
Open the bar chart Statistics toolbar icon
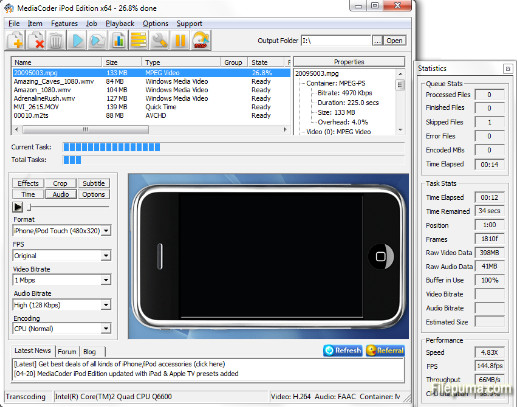coord(118,40)
